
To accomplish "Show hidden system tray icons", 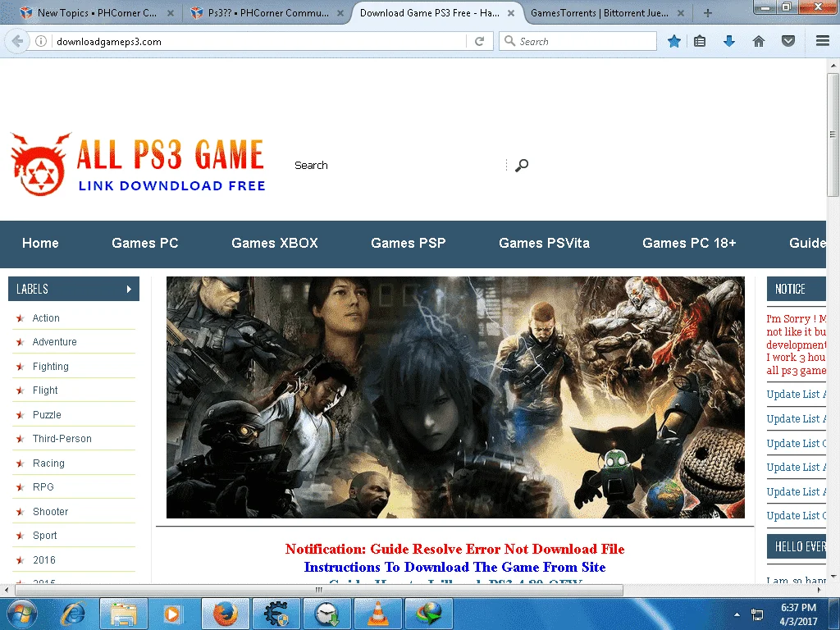I will click(737, 614).
